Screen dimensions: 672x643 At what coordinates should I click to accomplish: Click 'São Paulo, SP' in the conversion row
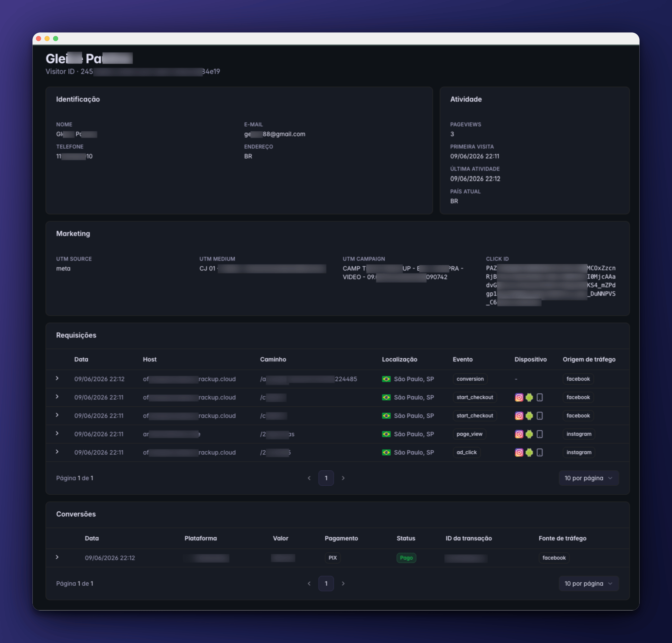[x=414, y=379]
